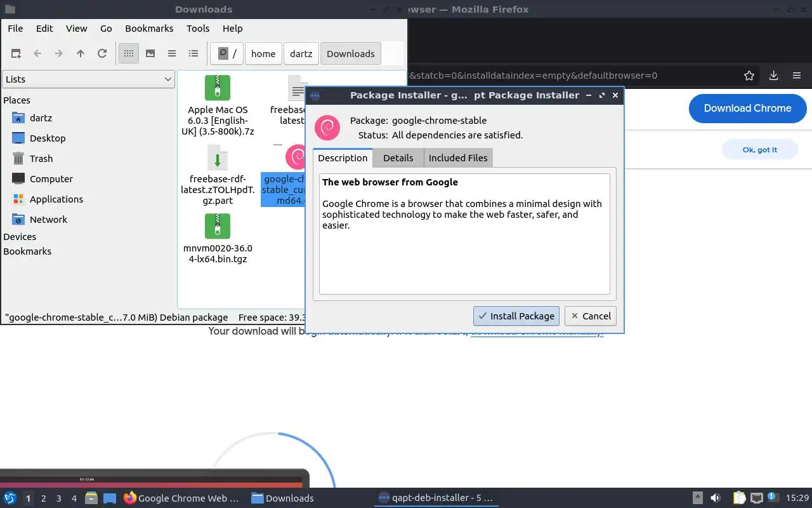Select Computer in Places sidebar
The height and width of the screenshot is (508, 812).
(x=51, y=179)
